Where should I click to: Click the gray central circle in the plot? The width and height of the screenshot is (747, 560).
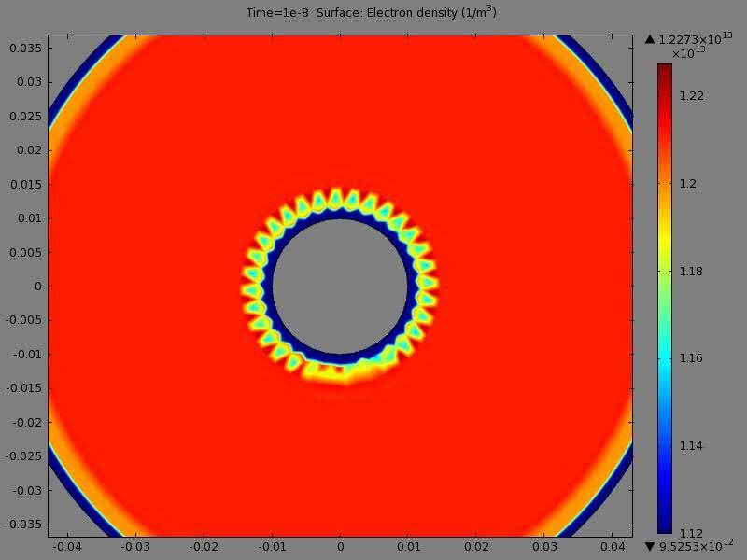pos(340,287)
